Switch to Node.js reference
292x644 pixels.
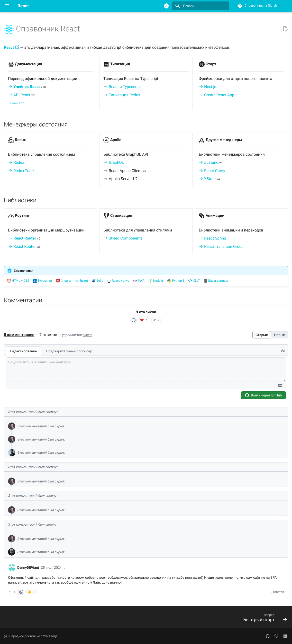pos(156,281)
